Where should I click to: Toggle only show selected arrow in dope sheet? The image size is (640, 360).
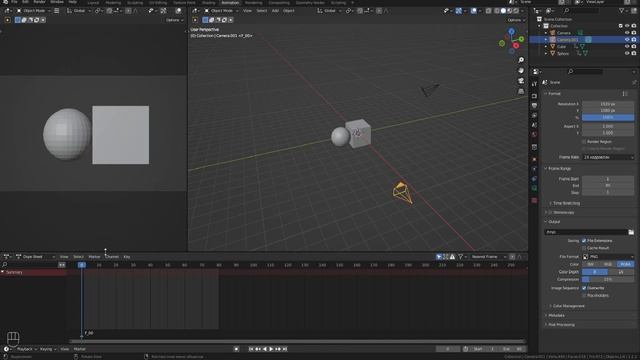439,257
